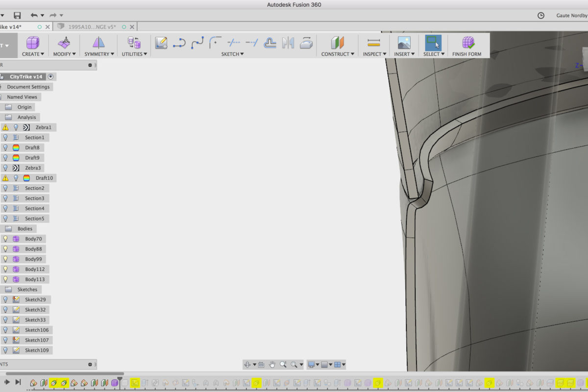Select the Zoom Window fit tool

294,365
